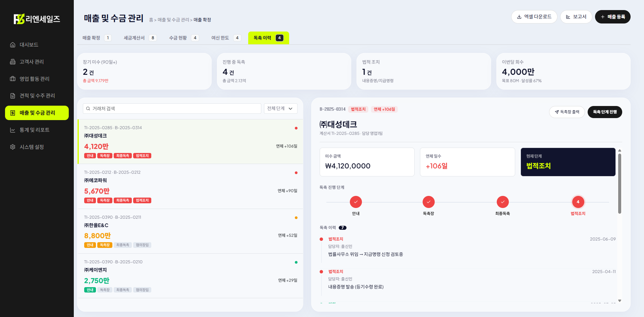Select the 독촉 이력 tab
644x317 pixels.
click(x=268, y=38)
